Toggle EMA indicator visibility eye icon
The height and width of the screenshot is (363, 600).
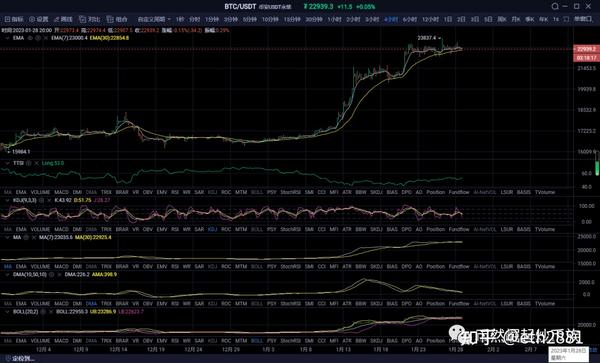pyautogui.click(x=30, y=38)
